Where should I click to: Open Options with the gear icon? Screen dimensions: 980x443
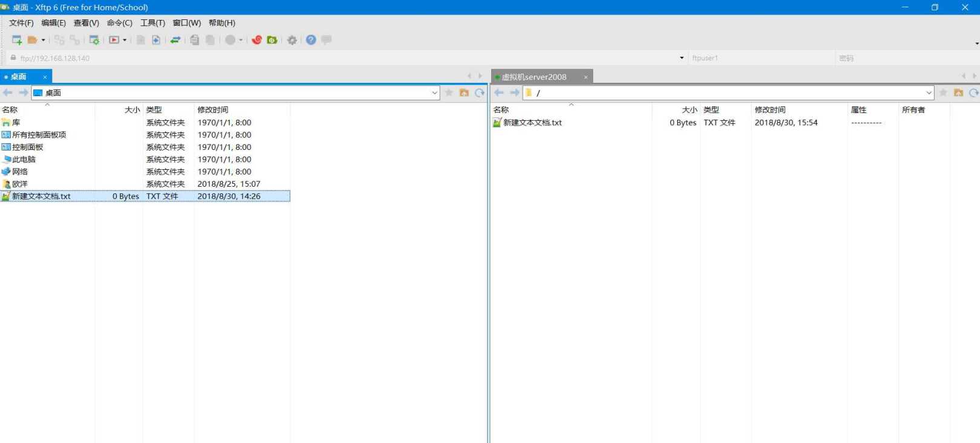(x=292, y=40)
